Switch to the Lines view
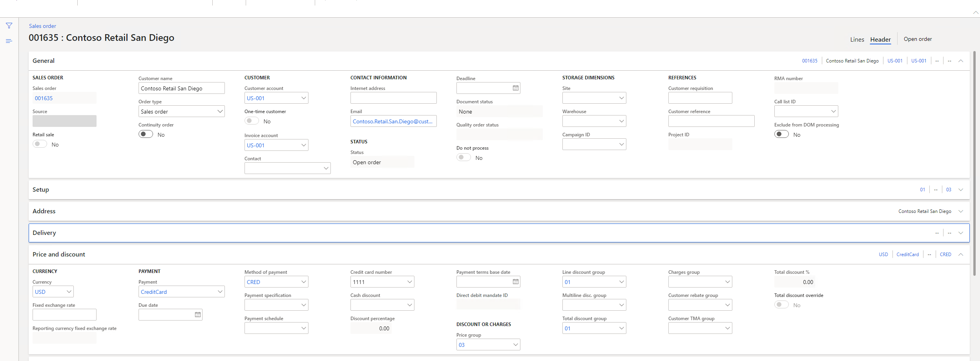This screenshot has height=361, width=980. tap(857, 40)
